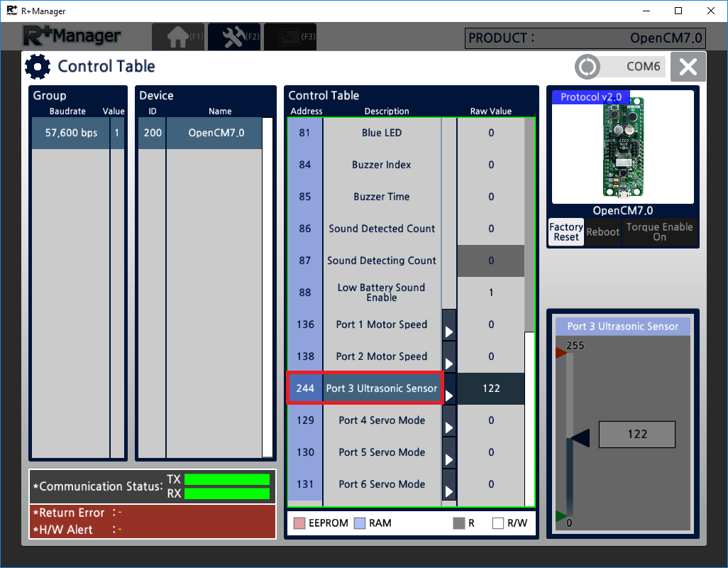Open the terminal tab (F3)

[x=290, y=36]
